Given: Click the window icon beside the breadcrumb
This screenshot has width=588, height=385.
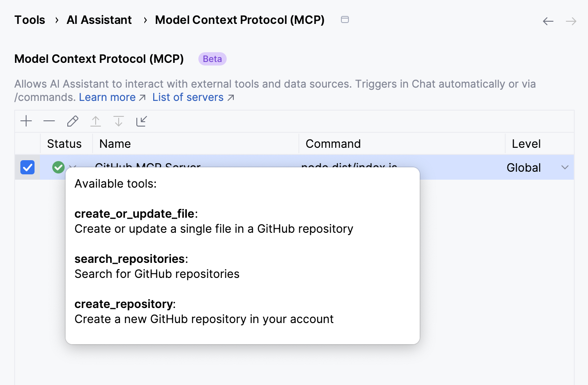Looking at the screenshot, I should (345, 19).
